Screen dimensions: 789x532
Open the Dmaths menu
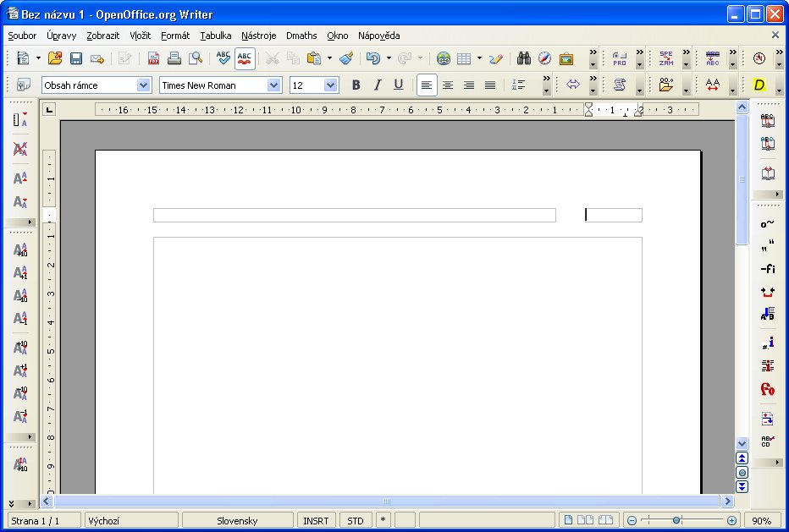click(301, 36)
